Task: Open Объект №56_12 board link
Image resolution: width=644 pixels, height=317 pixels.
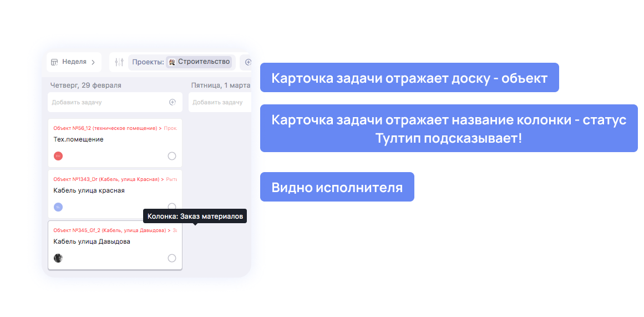Action: click(105, 128)
